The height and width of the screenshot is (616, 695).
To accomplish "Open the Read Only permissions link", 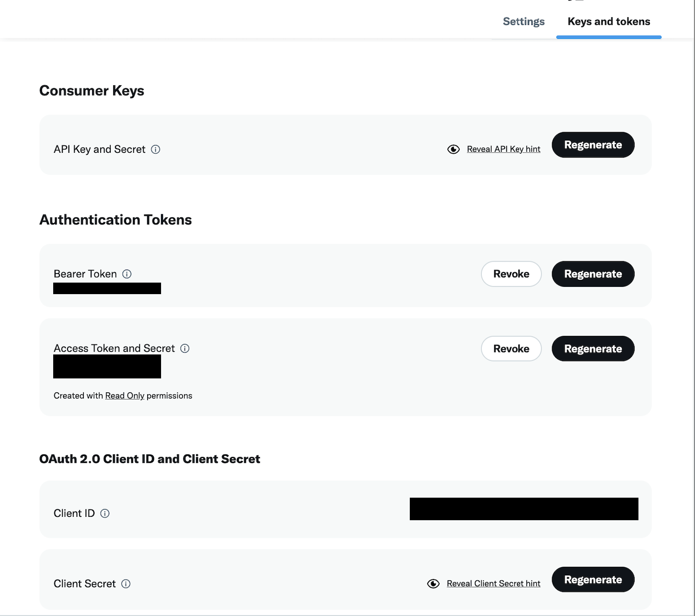I will point(125,396).
